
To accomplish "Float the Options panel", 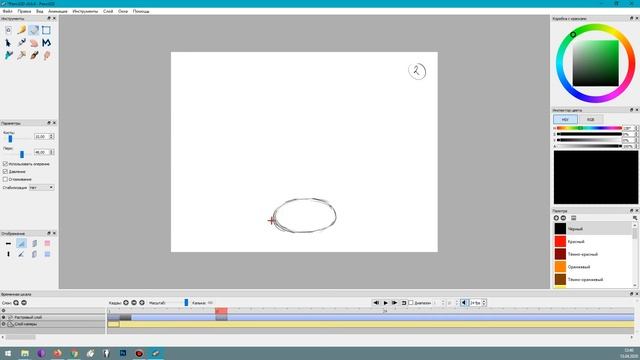I will [49, 123].
